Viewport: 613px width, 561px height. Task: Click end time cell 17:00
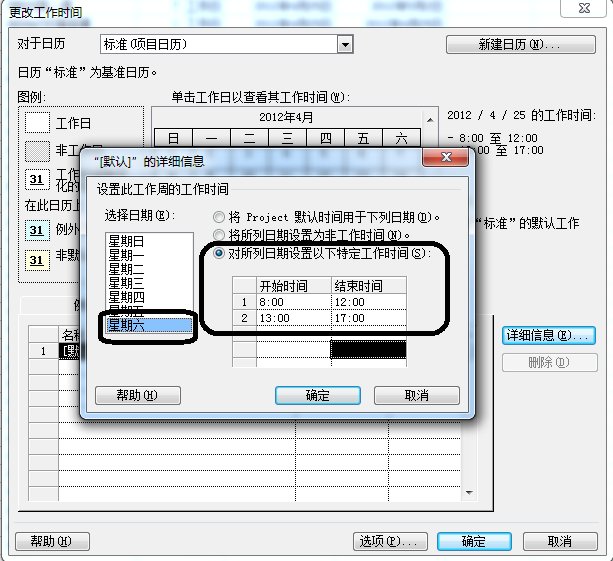[x=369, y=318]
